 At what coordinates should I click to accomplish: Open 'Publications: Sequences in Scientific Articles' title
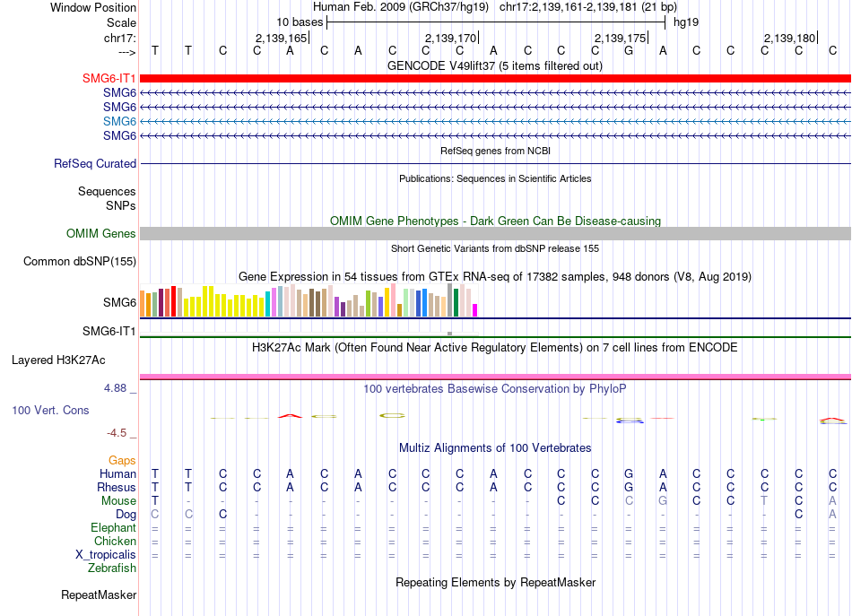coord(495,178)
